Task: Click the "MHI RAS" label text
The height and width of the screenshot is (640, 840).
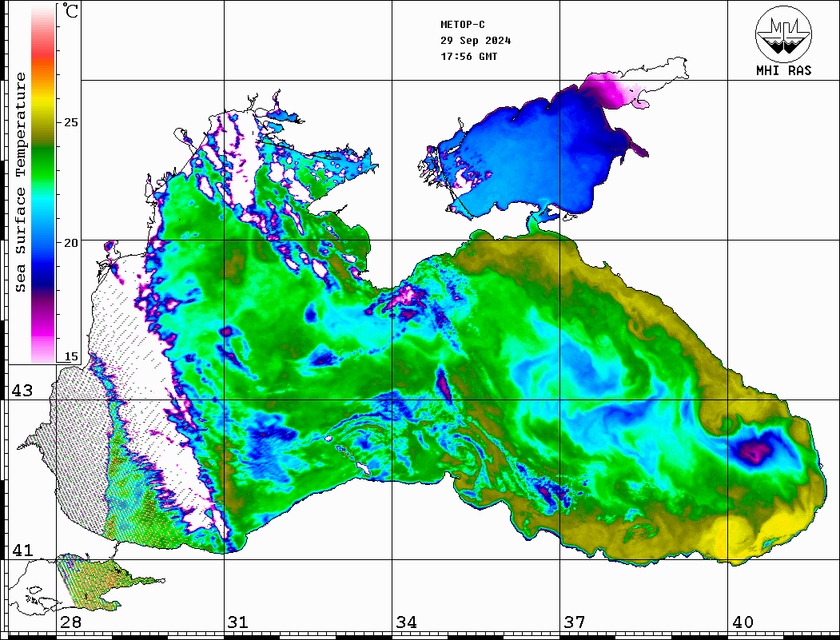Action: 784,70
